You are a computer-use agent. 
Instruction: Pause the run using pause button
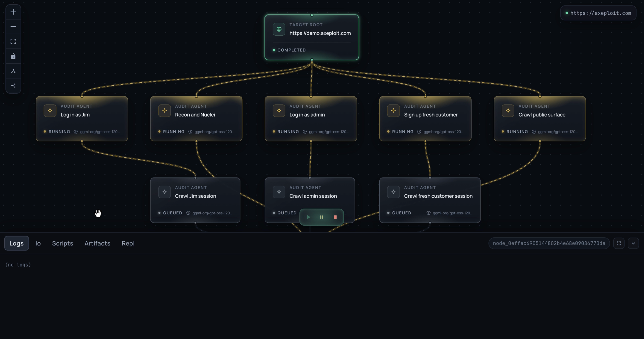click(321, 217)
